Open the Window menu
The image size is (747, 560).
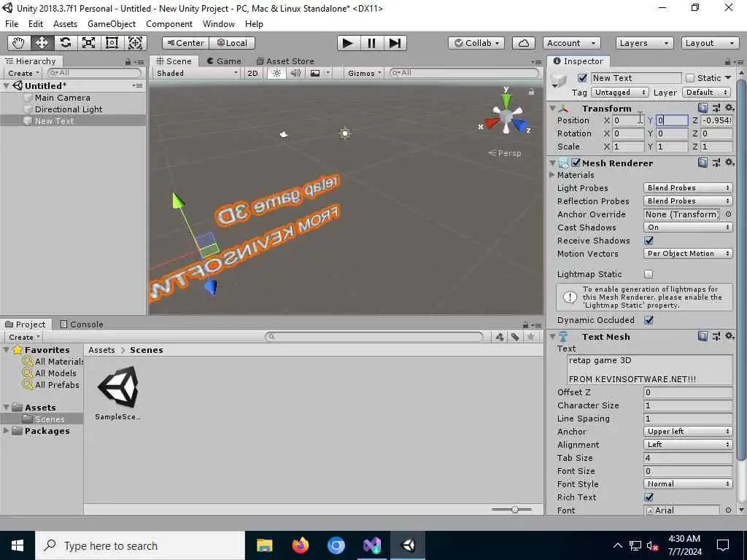[219, 24]
